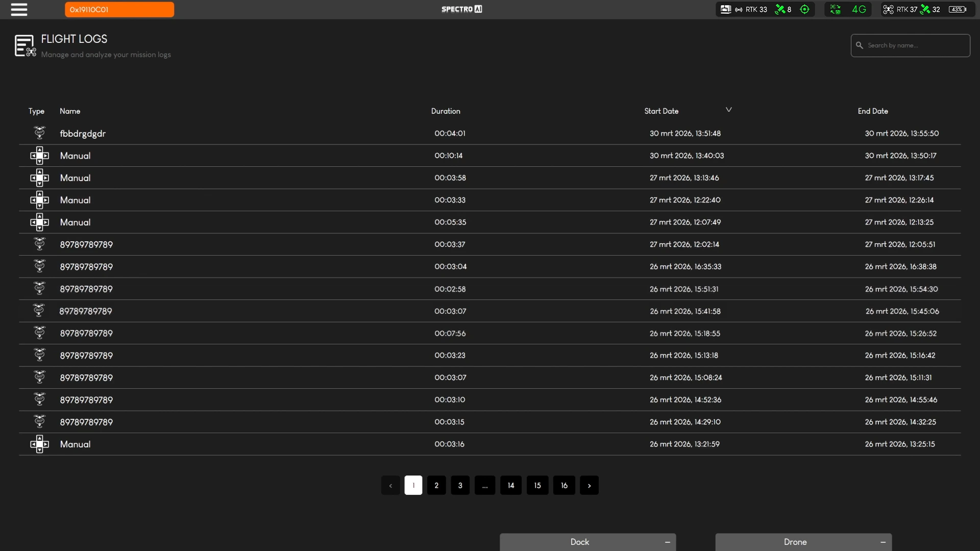Open the fbbdrgdgdr flight log entry
980x551 pixels.
(x=83, y=133)
